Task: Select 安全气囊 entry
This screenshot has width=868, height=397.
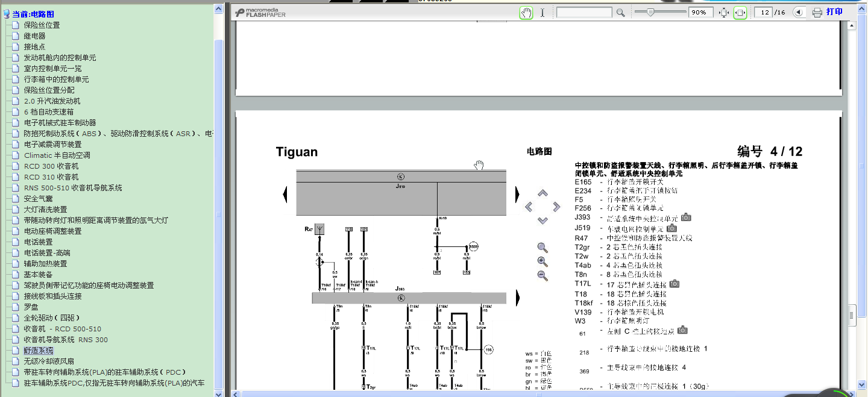Action: tap(38, 198)
